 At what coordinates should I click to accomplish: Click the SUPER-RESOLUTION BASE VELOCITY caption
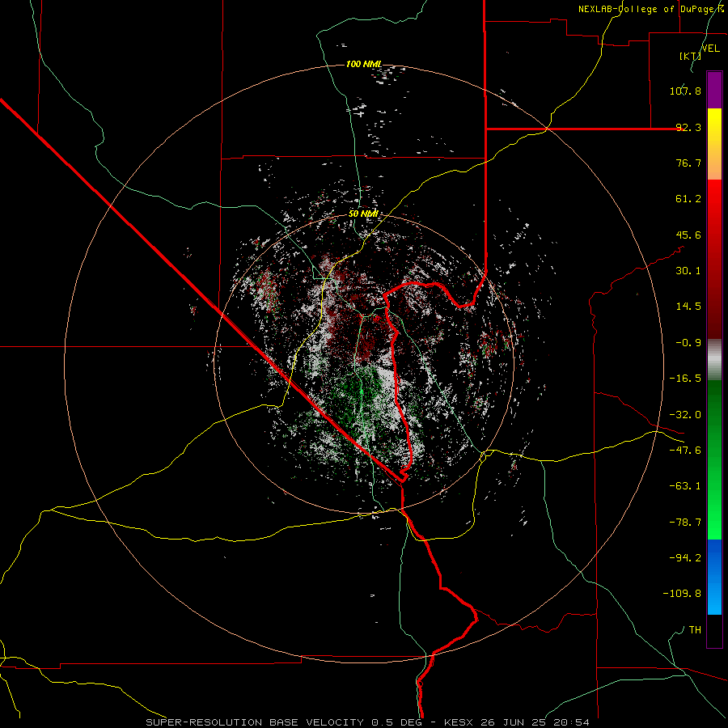pos(255,722)
